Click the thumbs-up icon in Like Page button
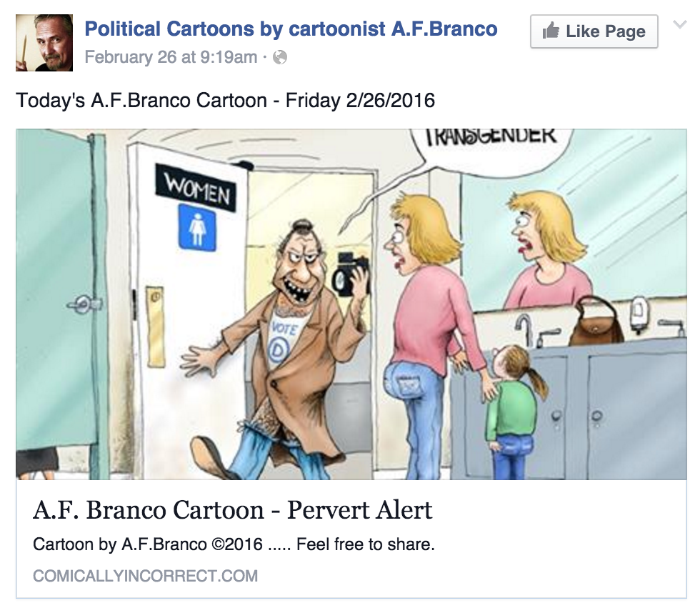Image resolution: width=700 pixels, height=613 pixels. (x=553, y=31)
